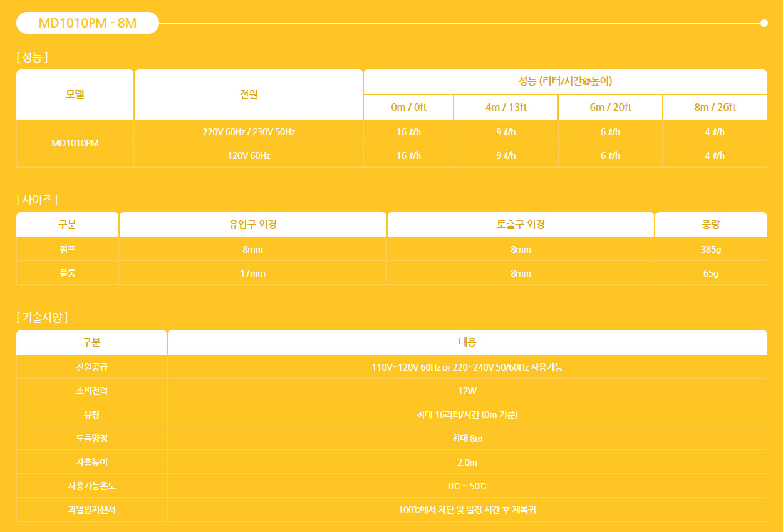The width and height of the screenshot is (783, 532).
Task: Click the MD1010PM - 8M title pill
Action: (88, 23)
